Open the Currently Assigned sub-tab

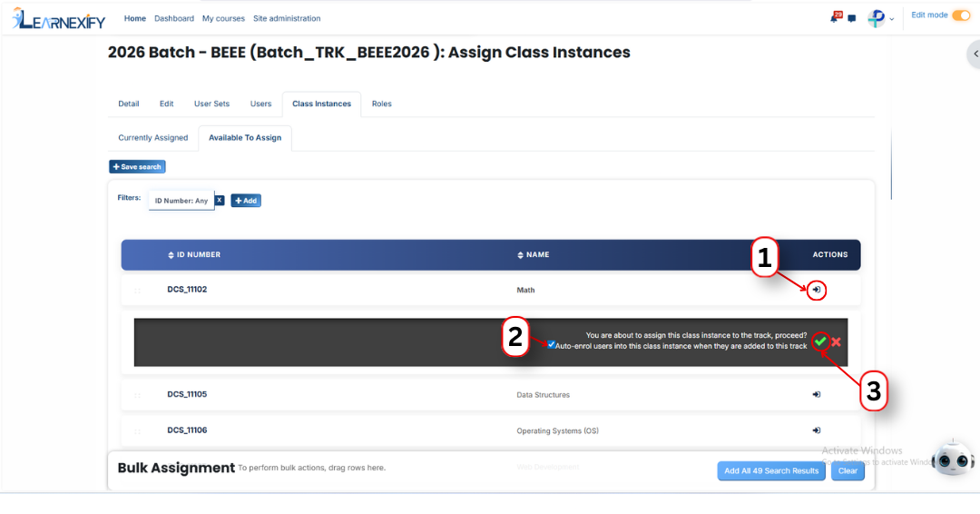click(x=153, y=137)
